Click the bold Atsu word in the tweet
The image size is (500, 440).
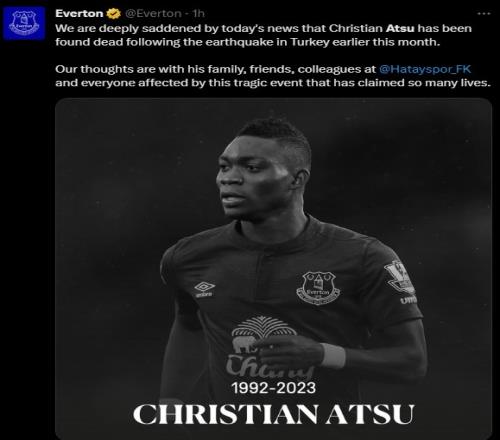point(400,28)
